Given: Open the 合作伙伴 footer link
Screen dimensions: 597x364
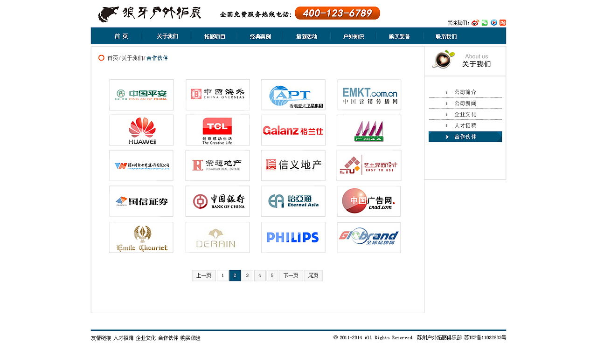Looking at the screenshot, I should tap(168, 338).
